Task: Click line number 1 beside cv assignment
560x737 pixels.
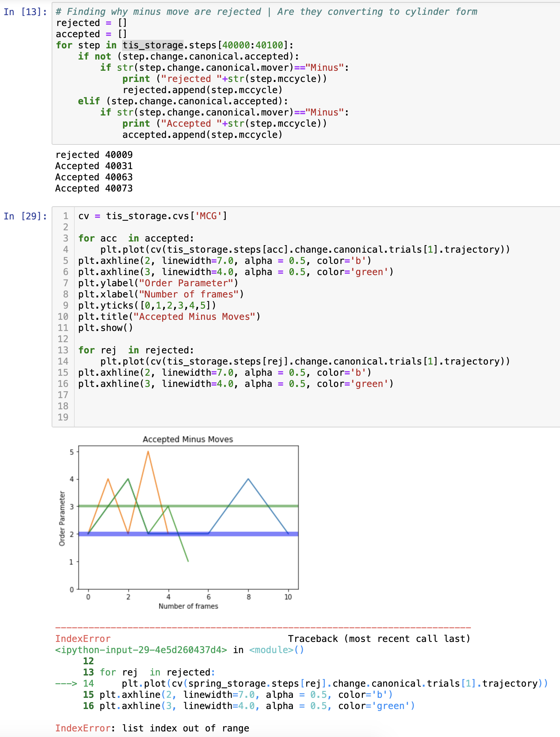Action: click(65, 216)
